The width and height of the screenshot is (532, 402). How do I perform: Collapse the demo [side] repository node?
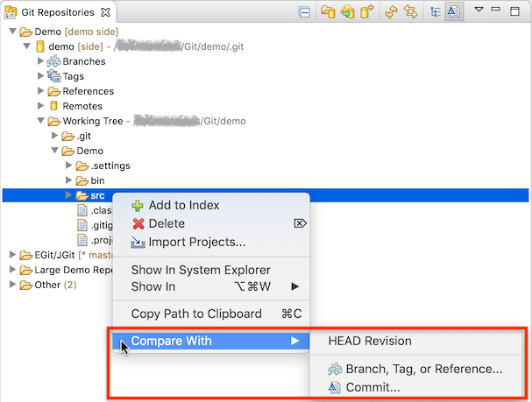27,46
